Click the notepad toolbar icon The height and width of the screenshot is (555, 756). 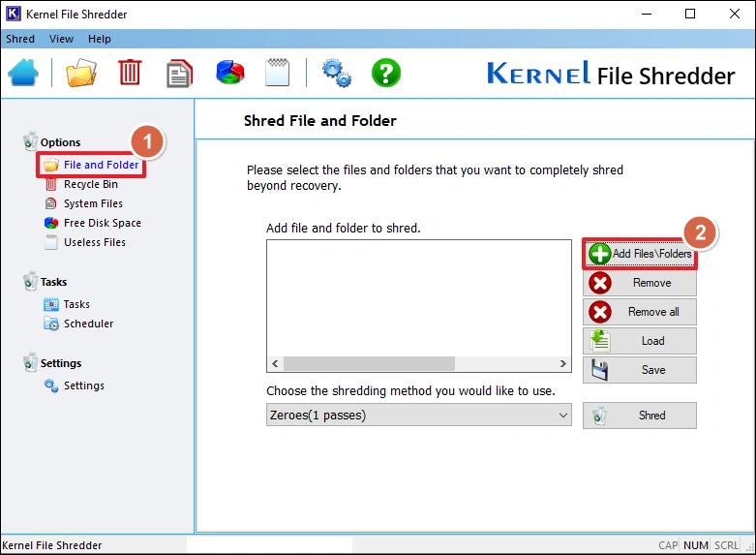pyautogui.click(x=277, y=74)
